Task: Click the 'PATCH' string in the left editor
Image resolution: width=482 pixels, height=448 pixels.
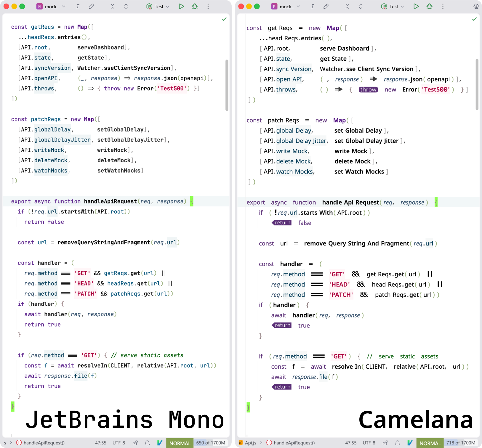Action: (86, 294)
